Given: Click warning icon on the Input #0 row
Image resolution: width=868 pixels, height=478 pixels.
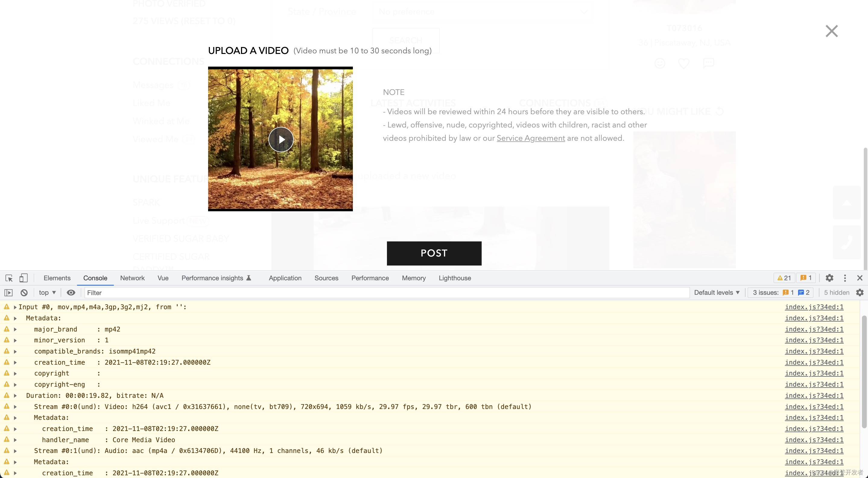Looking at the screenshot, I should (6, 307).
